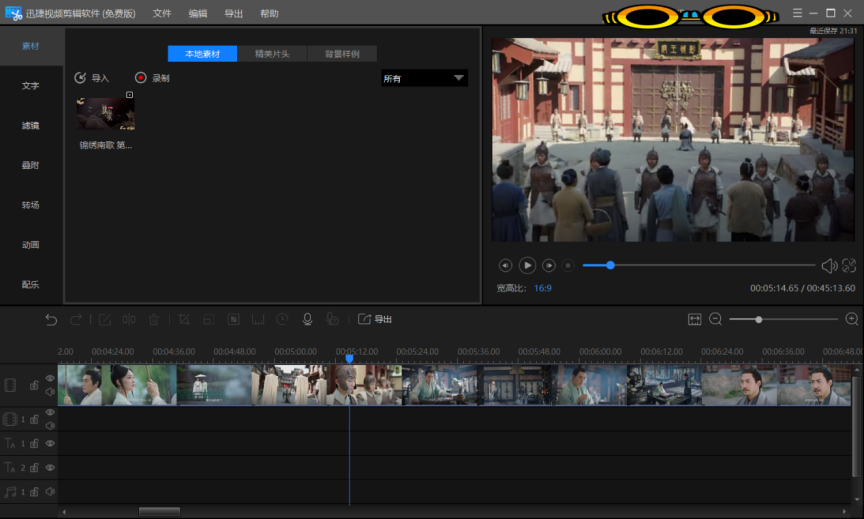Step forward to next frame
This screenshot has height=519, width=864.
pyautogui.click(x=549, y=266)
